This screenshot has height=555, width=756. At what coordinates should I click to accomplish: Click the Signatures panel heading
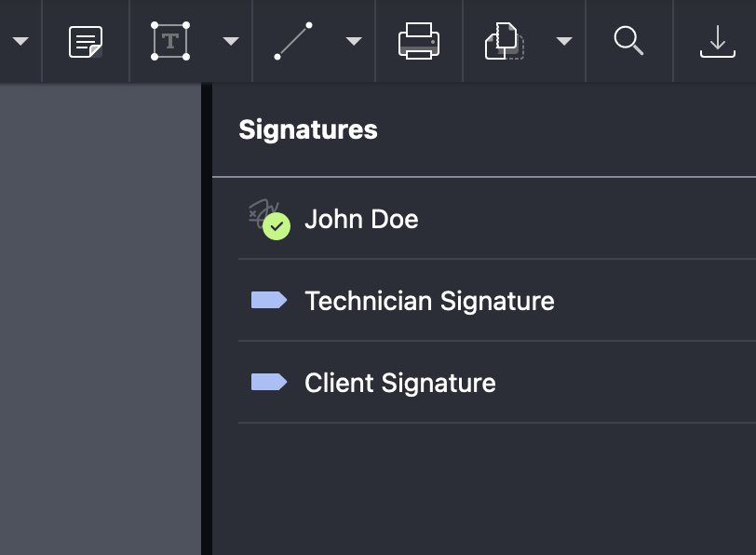307,129
